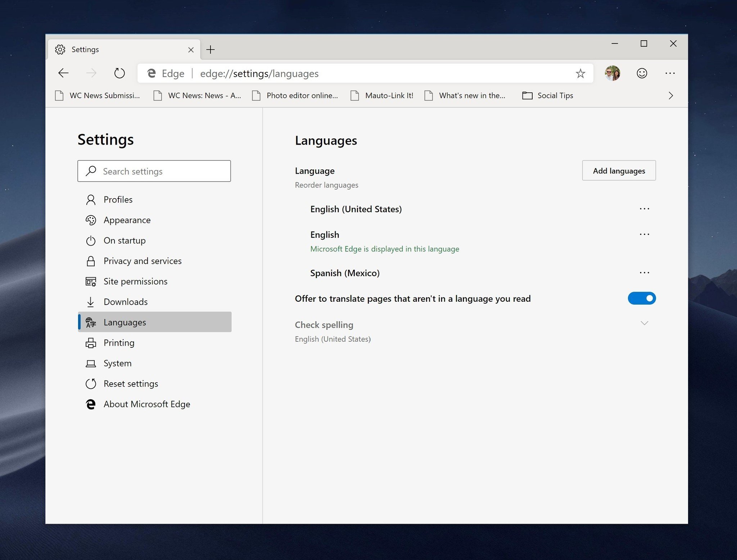Click the Edge logo in address bar
Screen dimensions: 737x560
[152, 73]
